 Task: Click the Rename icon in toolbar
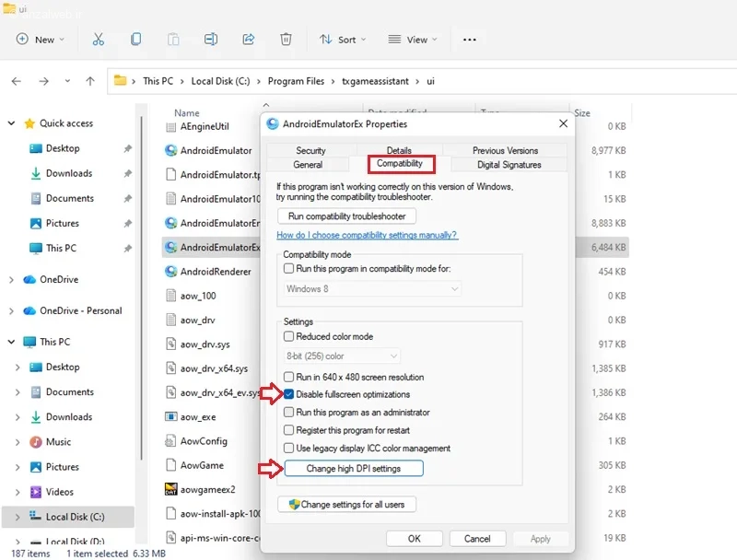pyautogui.click(x=211, y=40)
